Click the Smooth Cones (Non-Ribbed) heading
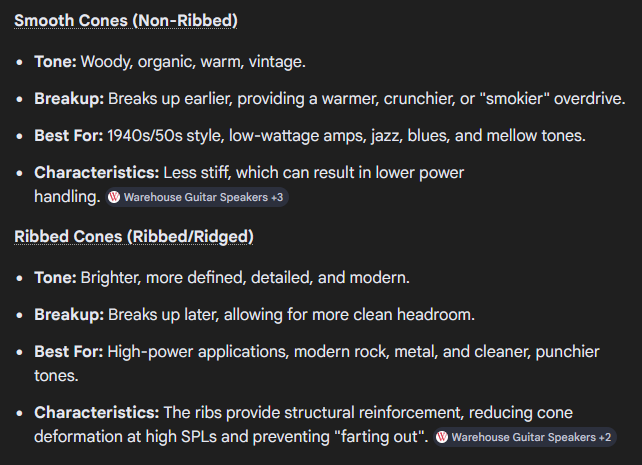 pyautogui.click(x=126, y=21)
